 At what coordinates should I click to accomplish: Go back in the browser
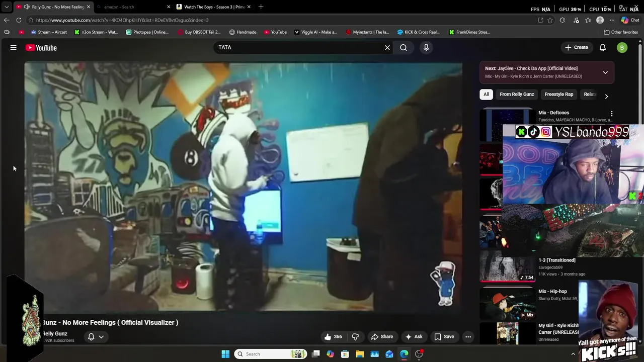click(x=7, y=20)
